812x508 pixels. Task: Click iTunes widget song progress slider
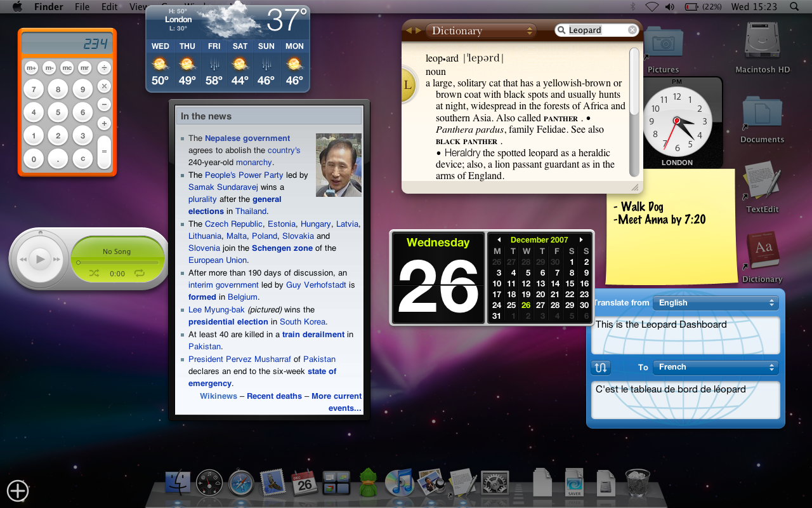(117, 262)
